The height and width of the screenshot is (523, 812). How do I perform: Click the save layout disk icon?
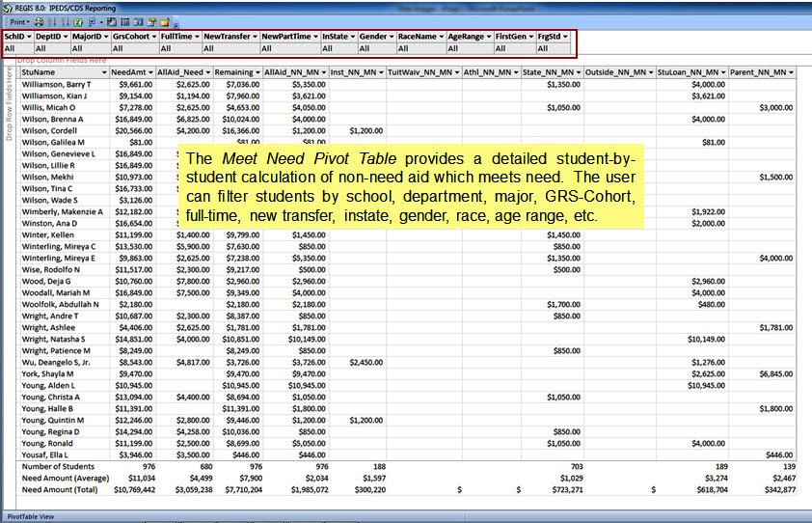tap(112, 22)
